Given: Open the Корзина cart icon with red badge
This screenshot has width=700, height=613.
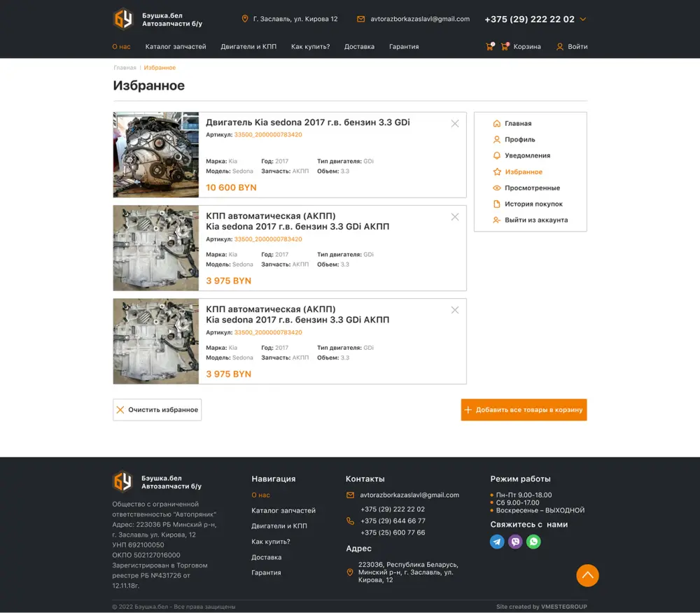Looking at the screenshot, I should point(505,46).
